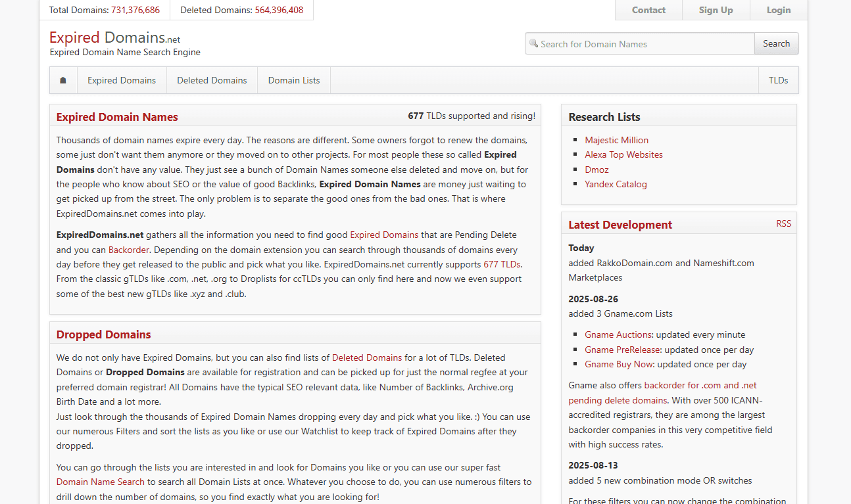The image size is (851, 504).
Task: Visit the Alexa Top Websites list
Action: click(x=623, y=154)
